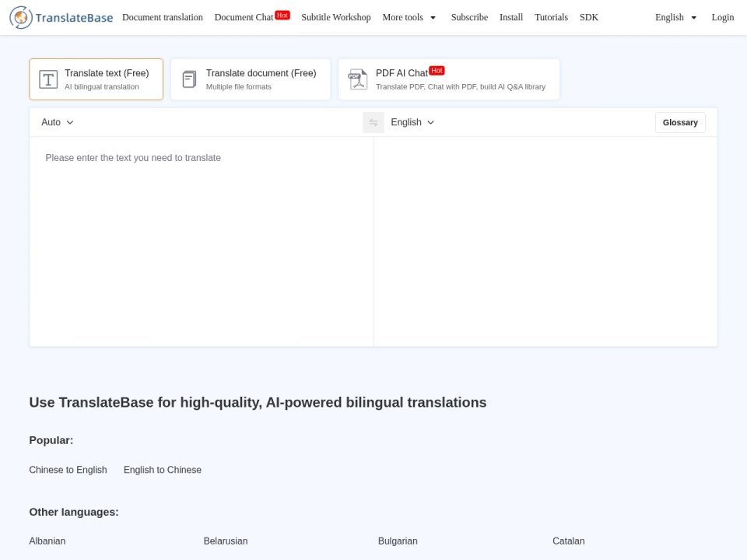
Task: Select the Translate text (Free) tab
Action: coord(96,79)
